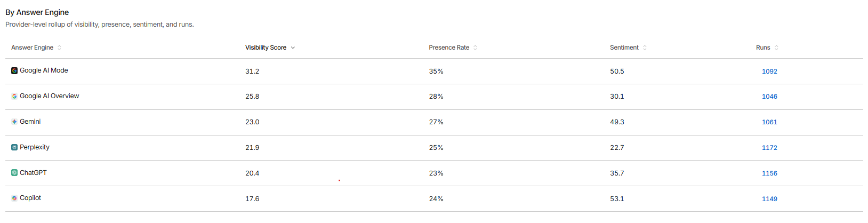Viewport: 868px width, 223px height.
Task: Click the Copilot logo icon
Action: (x=14, y=198)
